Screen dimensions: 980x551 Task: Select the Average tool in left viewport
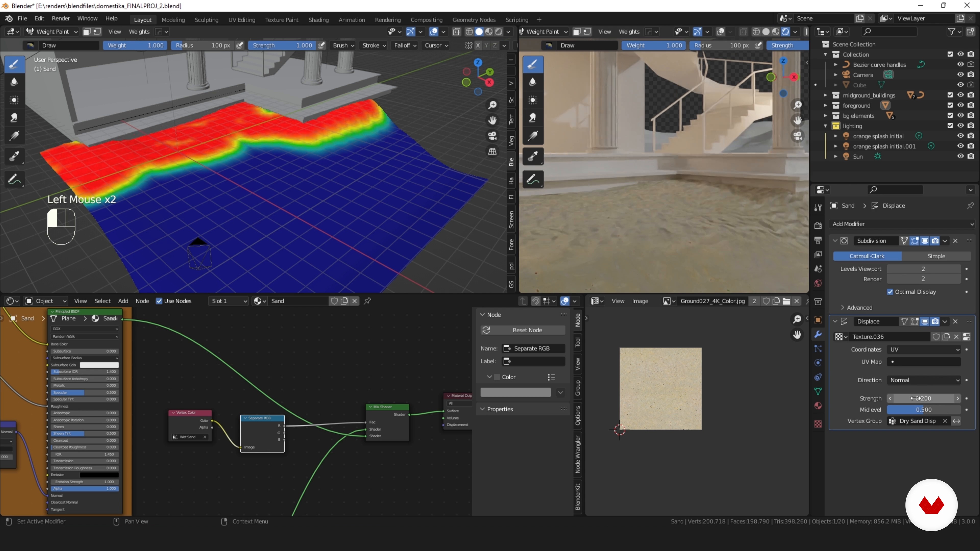[14, 100]
